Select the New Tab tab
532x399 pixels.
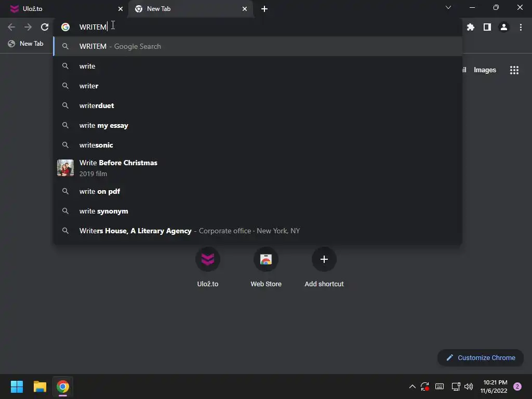[x=191, y=9]
